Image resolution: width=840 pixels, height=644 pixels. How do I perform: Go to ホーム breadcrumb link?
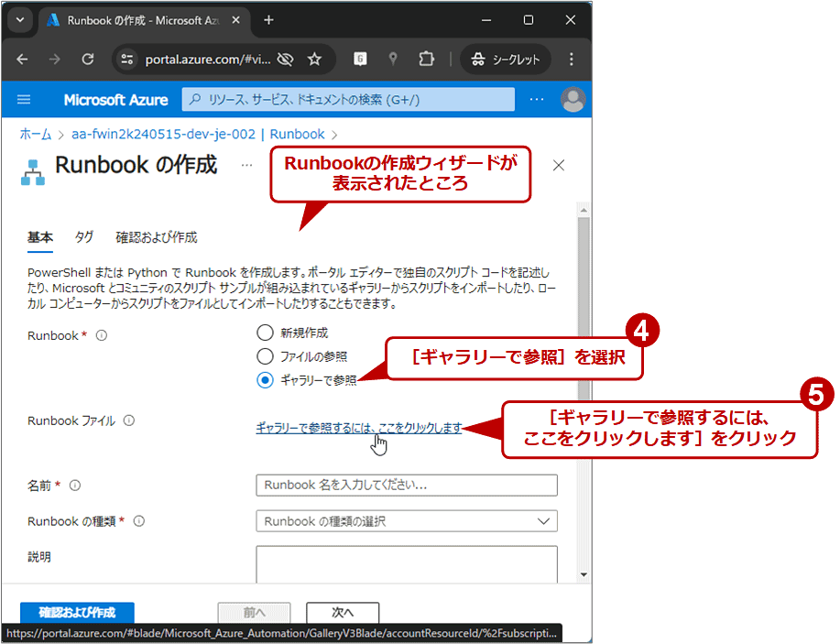[x=36, y=134]
